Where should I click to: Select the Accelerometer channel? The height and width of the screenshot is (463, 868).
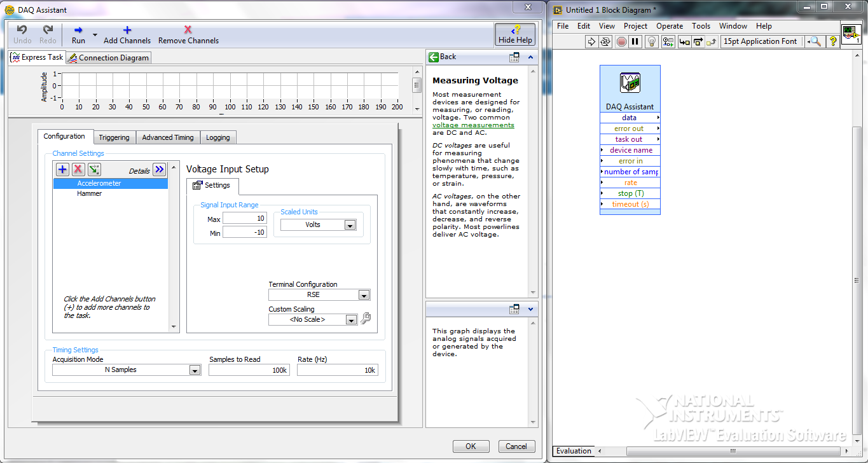[111, 183]
